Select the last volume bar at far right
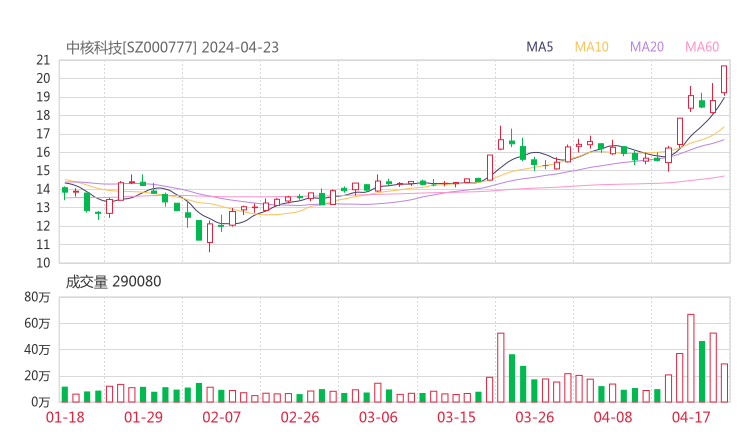 pyautogui.click(x=724, y=383)
